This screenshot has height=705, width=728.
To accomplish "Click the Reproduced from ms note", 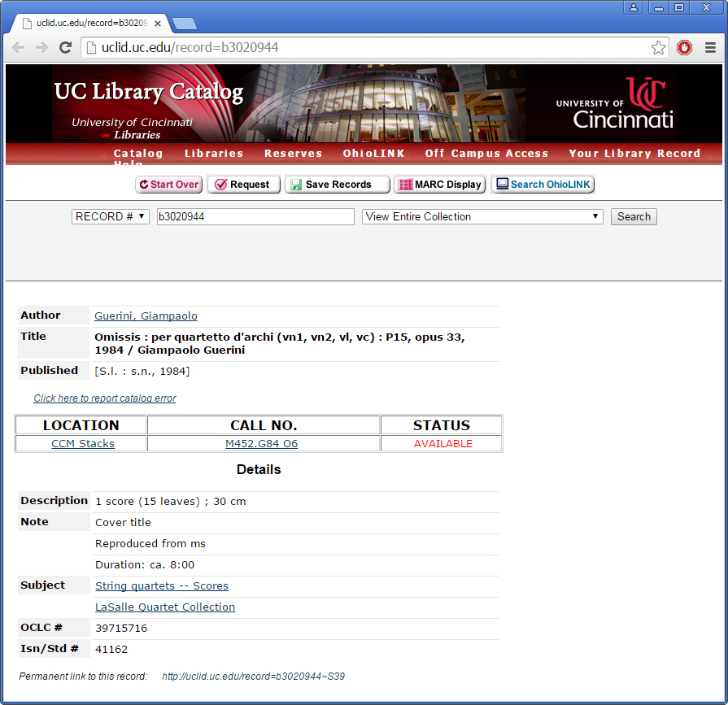I will click(x=150, y=544).
